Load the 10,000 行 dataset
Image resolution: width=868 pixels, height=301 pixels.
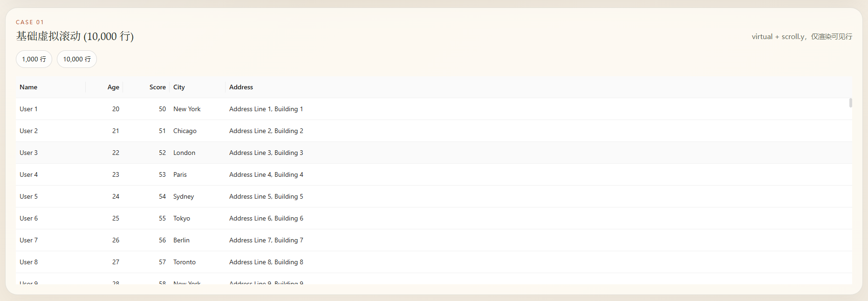77,59
